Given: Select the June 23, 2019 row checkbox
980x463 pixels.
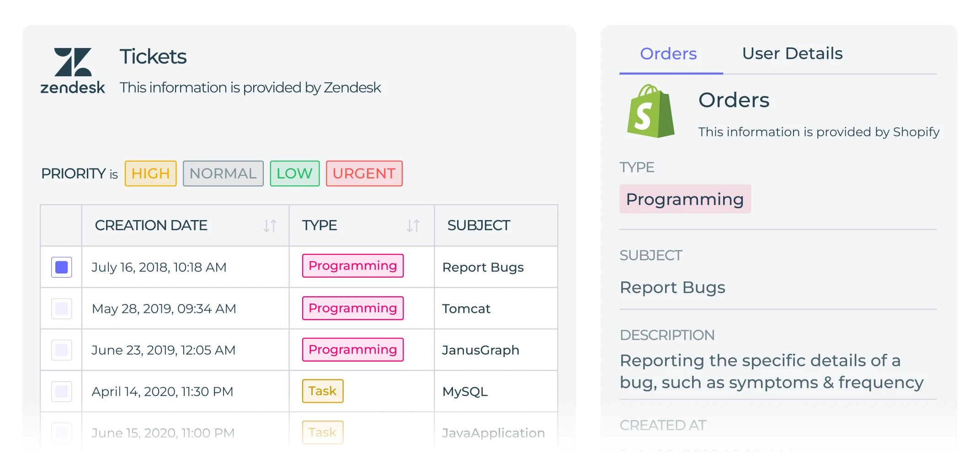Looking at the screenshot, I should pos(62,350).
